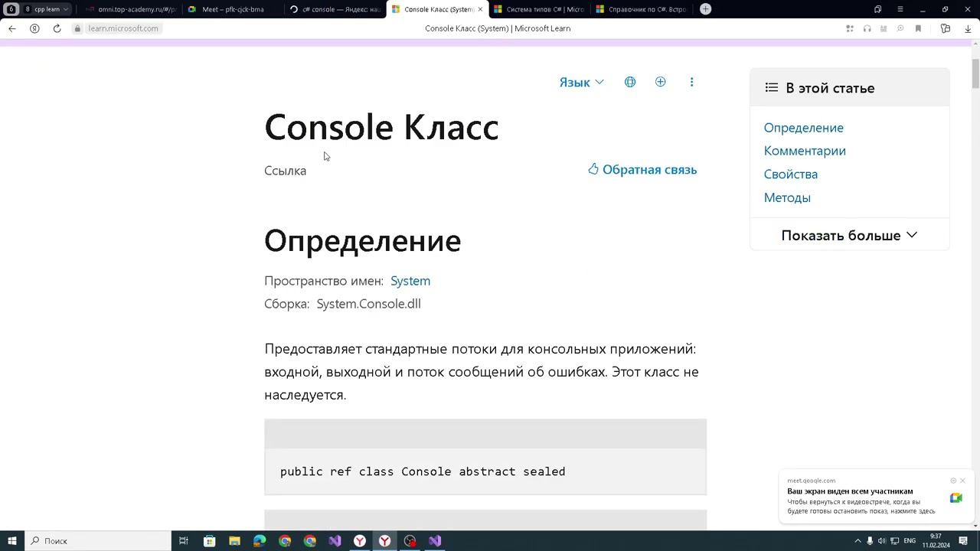This screenshot has height=551, width=980.
Task: Open the first Visual Studio taskbar icon
Action: tap(335, 541)
